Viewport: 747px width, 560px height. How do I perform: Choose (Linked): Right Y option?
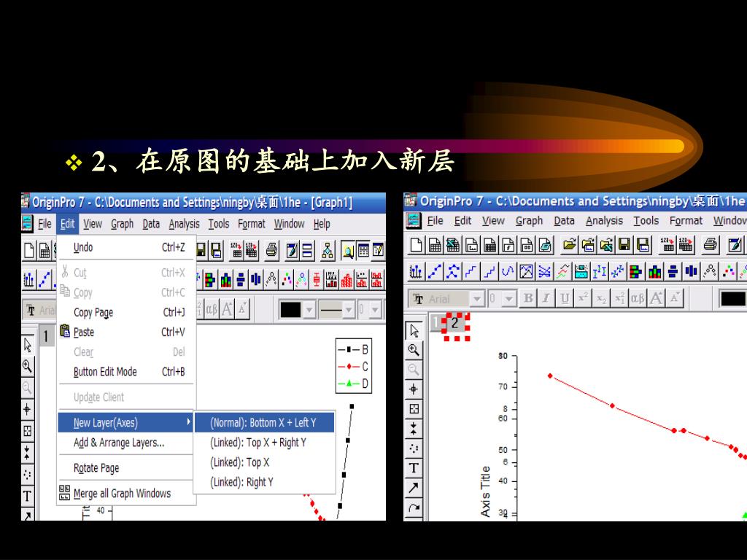tap(264, 483)
